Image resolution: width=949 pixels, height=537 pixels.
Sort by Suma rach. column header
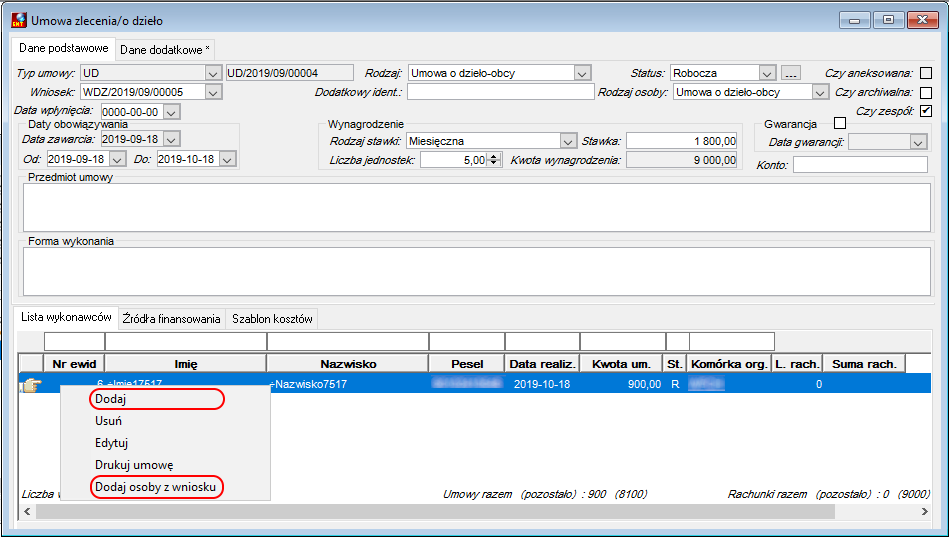coord(864,364)
